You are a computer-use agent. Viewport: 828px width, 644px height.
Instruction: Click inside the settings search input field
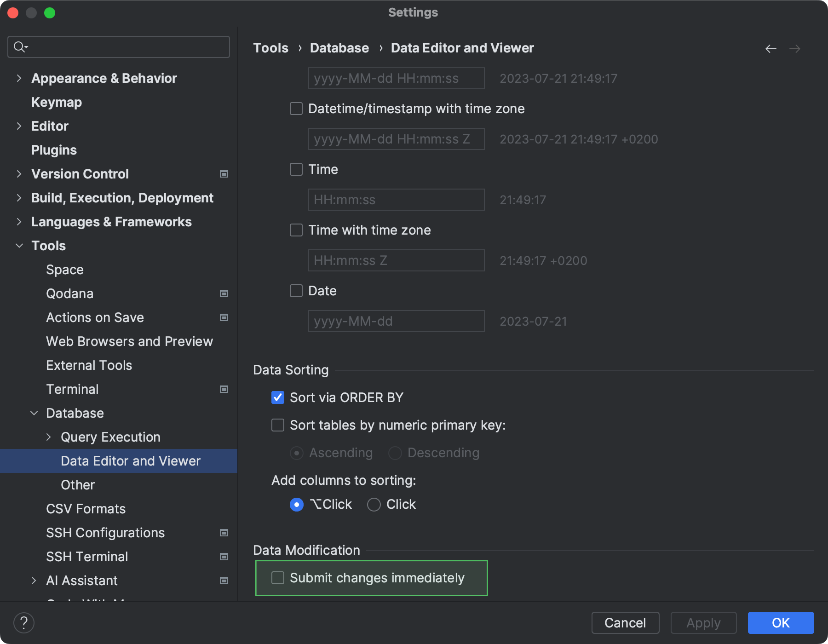coord(115,46)
